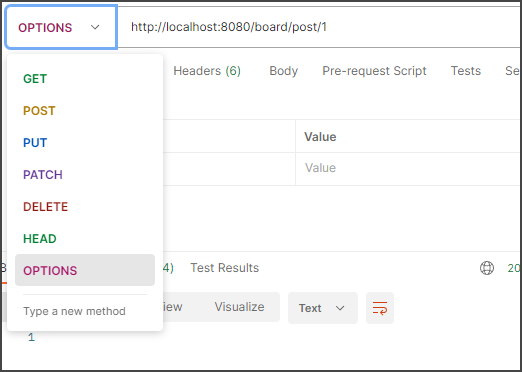The image size is (522, 372).
Task: Open the Pre-request Script tab
Action: pyautogui.click(x=374, y=71)
